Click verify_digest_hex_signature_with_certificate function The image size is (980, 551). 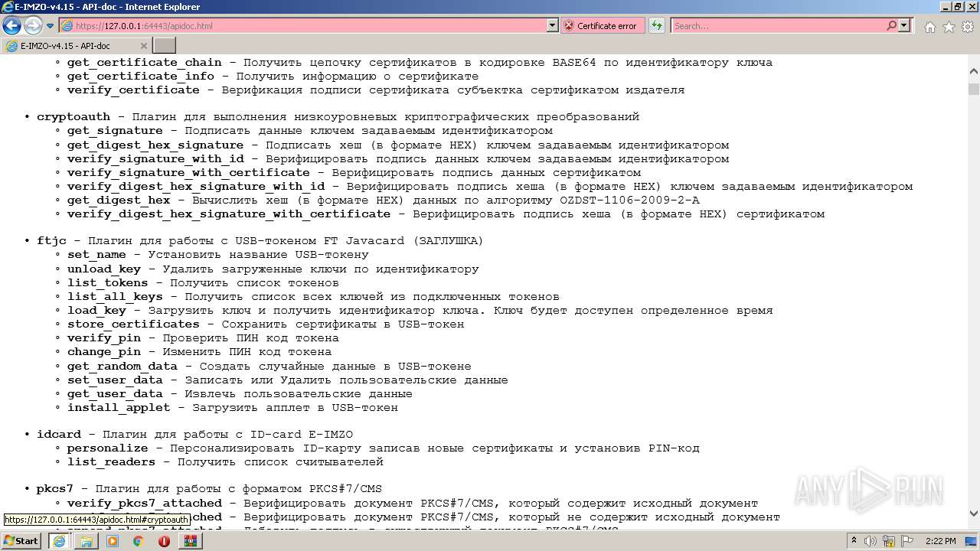(229, 214)
